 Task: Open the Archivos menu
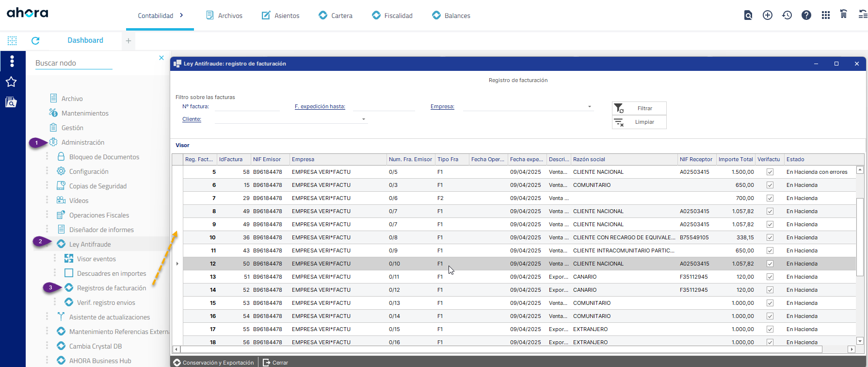pyautogui.click(x=224, y=16)
